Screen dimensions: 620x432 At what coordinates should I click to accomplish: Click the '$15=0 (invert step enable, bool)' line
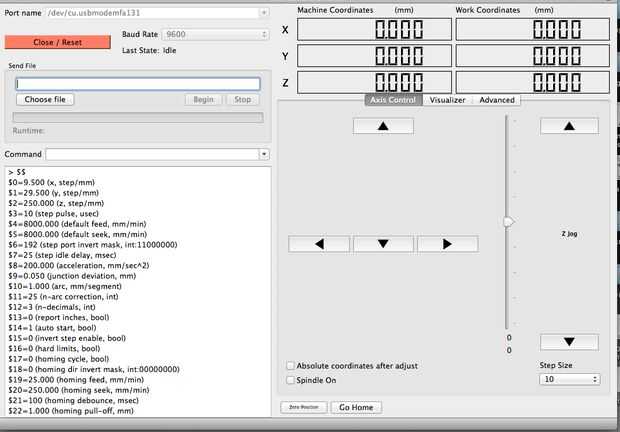67,338
